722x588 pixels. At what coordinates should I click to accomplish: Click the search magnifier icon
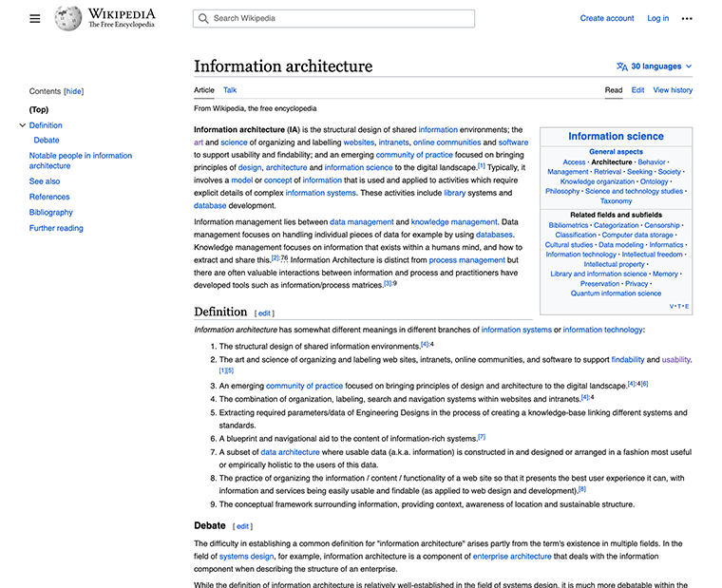point(203,18)
